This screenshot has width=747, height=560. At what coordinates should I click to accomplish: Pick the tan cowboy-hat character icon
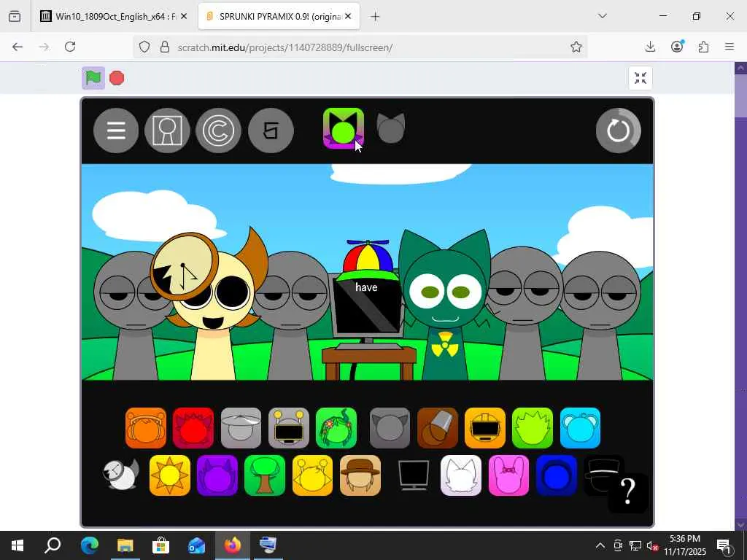[x=360, y=475]
